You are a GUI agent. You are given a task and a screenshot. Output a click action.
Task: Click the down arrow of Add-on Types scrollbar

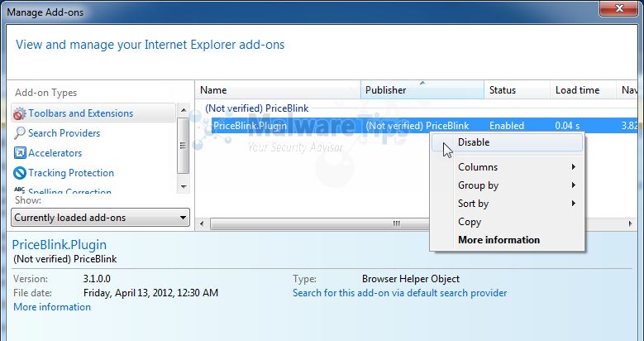184,187
